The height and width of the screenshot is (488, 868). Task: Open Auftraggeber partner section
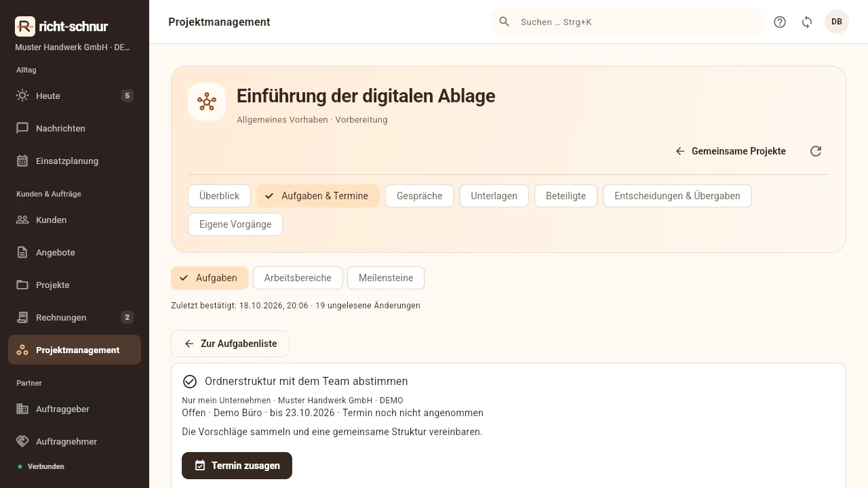pyautogui.click(x=75, y=409)
